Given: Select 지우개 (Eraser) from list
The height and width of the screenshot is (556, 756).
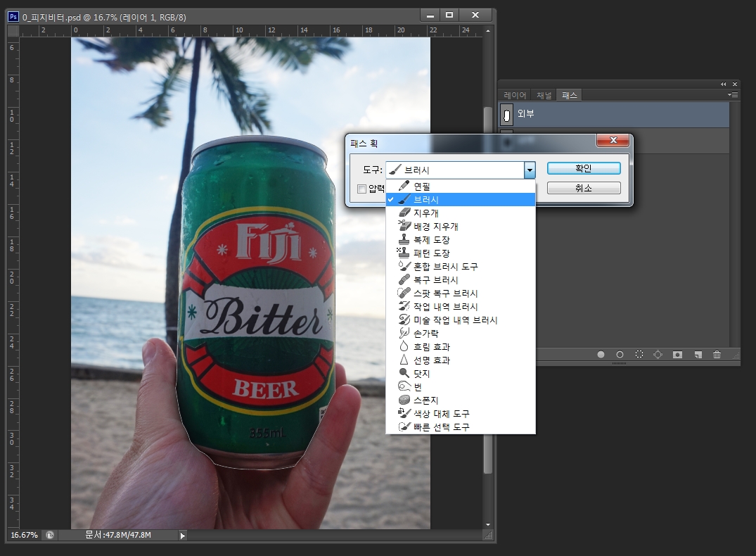Looking at the screenshot, I should point(461,213).
